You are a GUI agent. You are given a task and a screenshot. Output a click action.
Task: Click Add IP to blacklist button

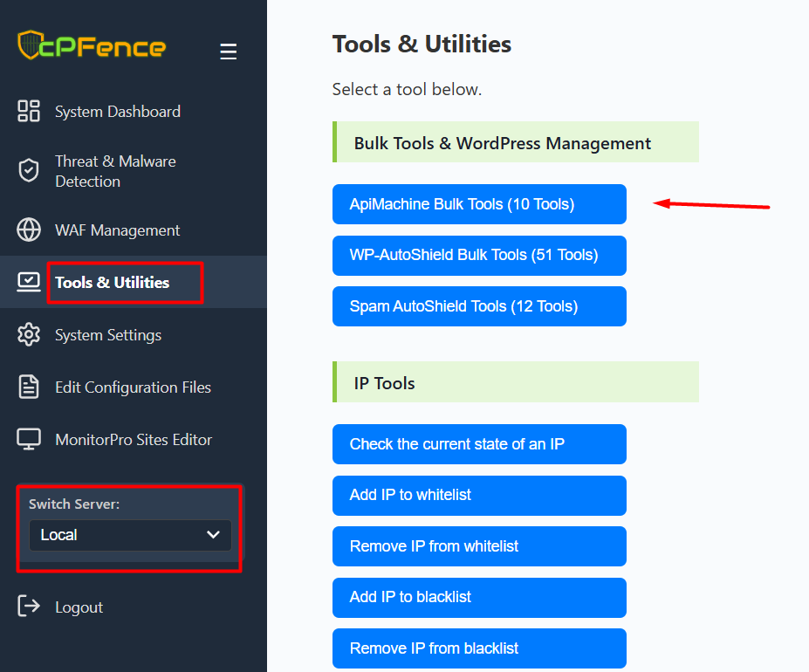coord(479,597)
